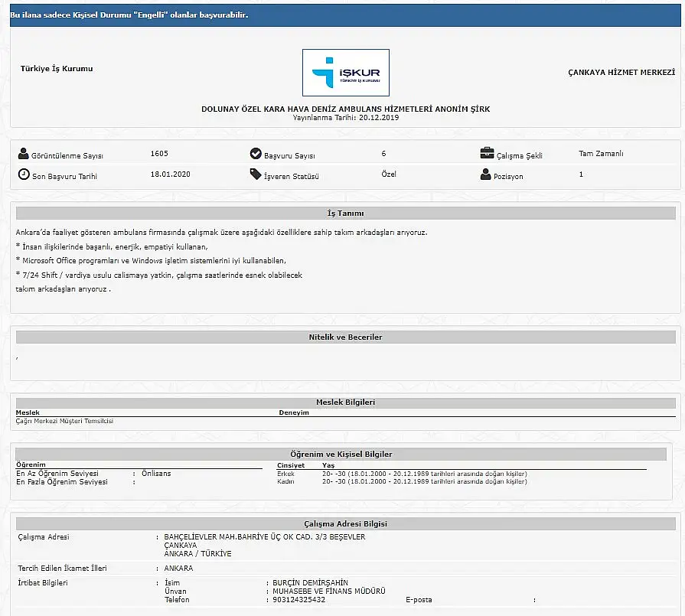Click the phone number 903124325432
This screenshot has width=685, height=616.
click(x=298, y=600)
